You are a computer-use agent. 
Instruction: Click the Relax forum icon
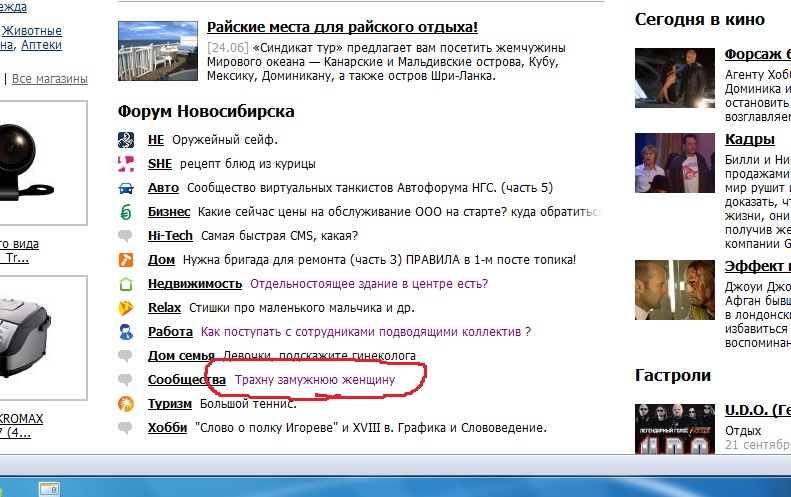[x=126, y=308]
